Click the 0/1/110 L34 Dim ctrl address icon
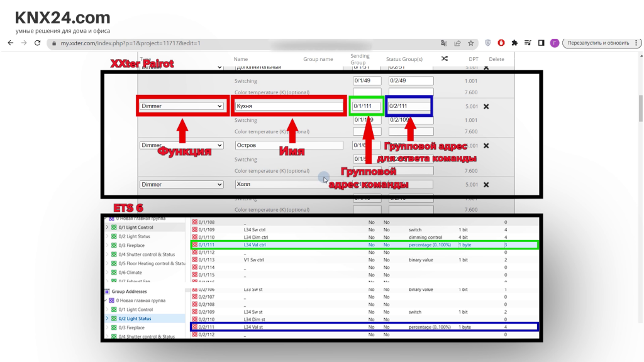644x362 pixels. (x=195, y=237)
